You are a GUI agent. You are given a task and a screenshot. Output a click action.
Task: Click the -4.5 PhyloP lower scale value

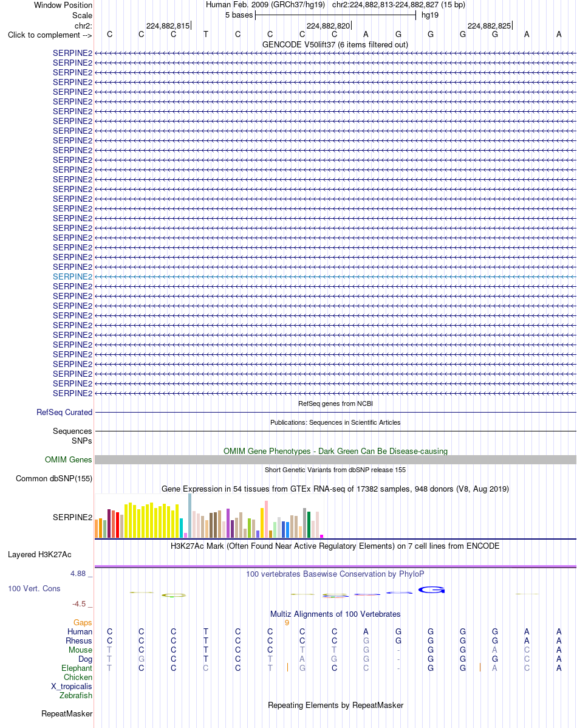point(79,604)
